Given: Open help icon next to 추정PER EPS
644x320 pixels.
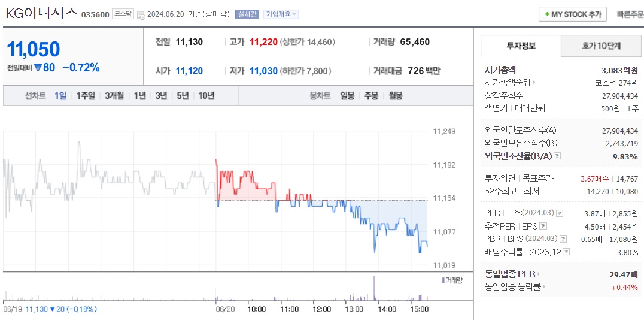Looking at the screenshot, I should [x=544, y=226].
